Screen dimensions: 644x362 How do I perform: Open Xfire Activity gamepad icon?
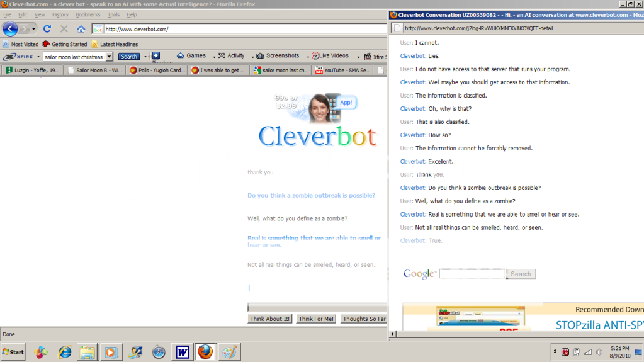[x=222, y=55]
